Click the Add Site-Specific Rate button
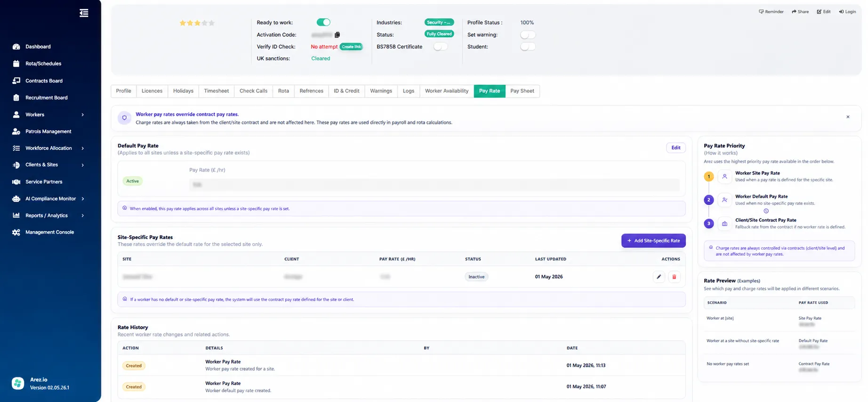Viewport: 868px width, 402px height. pos(653,240)
